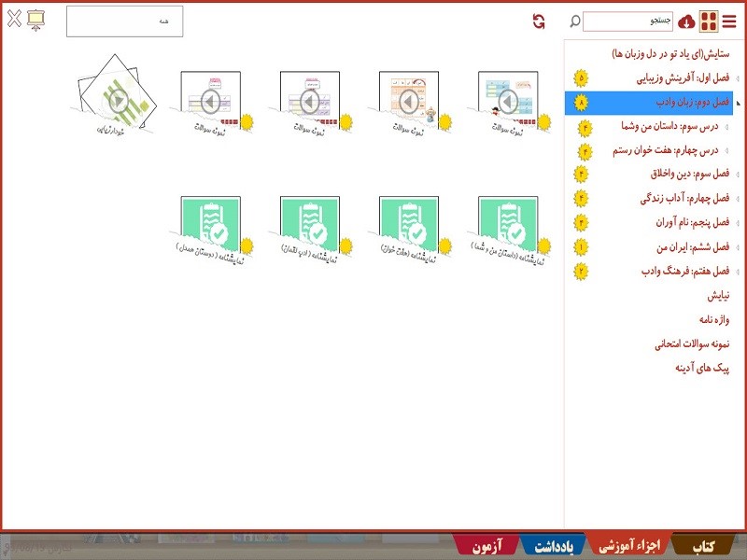
Task: Click the red X icon at top left
Action: pos(14,19)
